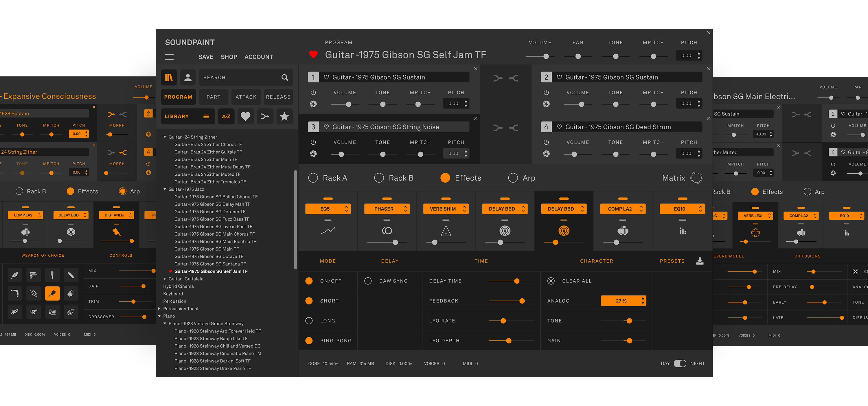Open the PHASER effect dropdown
Screen dimensions: 868x406
387,209
